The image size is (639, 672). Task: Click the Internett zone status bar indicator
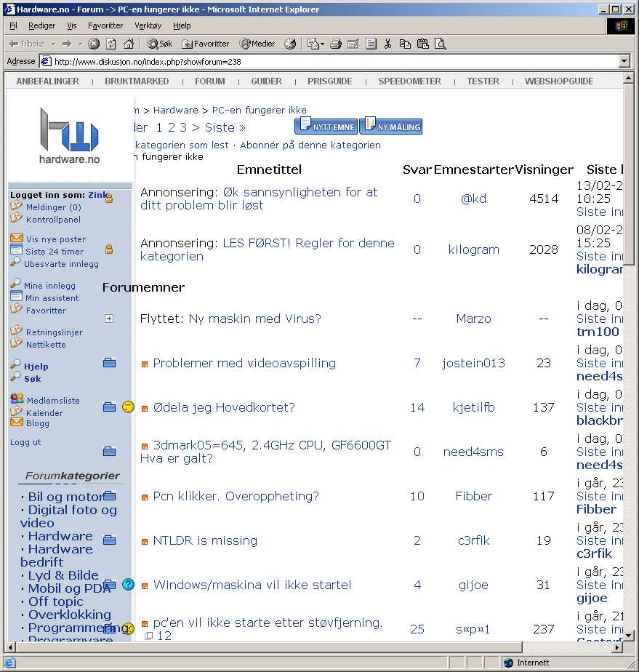click(x=526, y=663)
